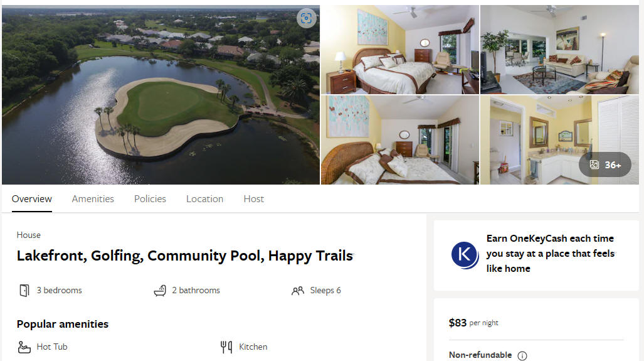Viewport: 644px width, 361px height.
Task: Click the people icon beside Sleeps 6
Action: click(x=298, y=291)
